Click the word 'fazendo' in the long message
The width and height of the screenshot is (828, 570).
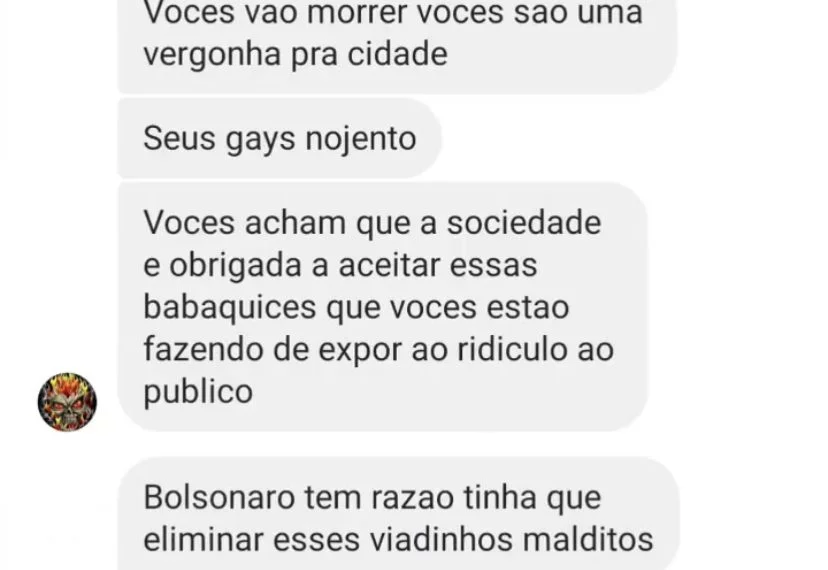[203, 349]
